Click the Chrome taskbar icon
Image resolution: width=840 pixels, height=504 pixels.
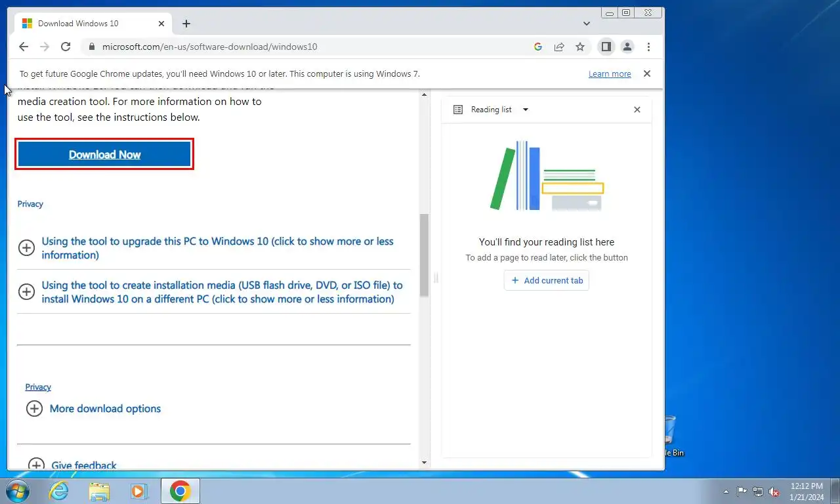[180, 491]
